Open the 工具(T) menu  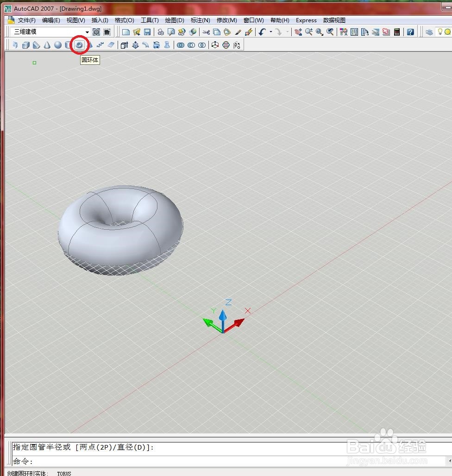point(150,20)
